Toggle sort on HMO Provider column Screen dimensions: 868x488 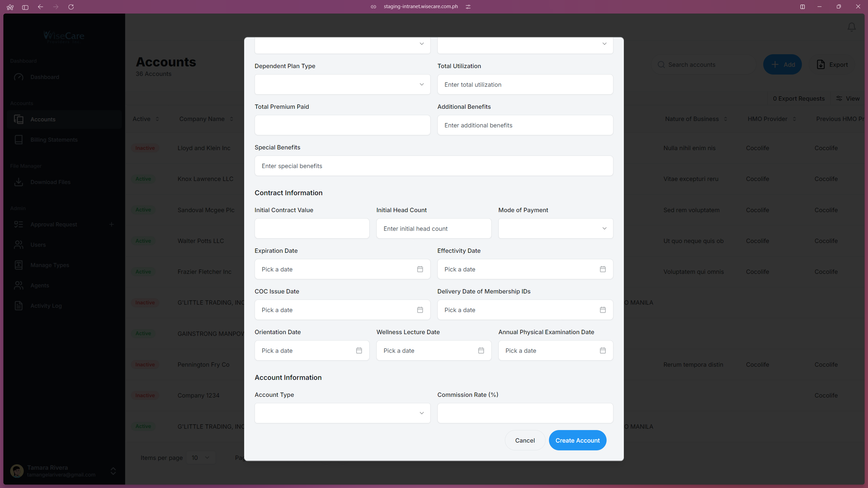pyautogui.click(x=795, y=119)
